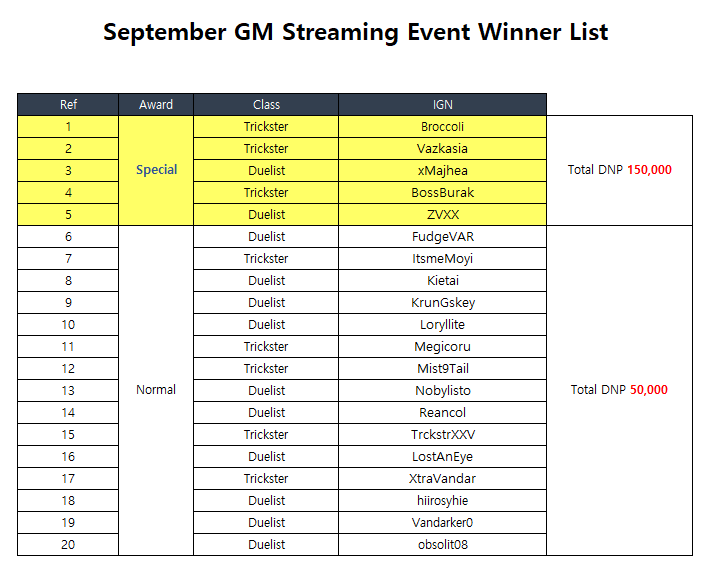Click the IGN column header
The height and width of the screenshot is (569, 712).
tap(442, 104)
